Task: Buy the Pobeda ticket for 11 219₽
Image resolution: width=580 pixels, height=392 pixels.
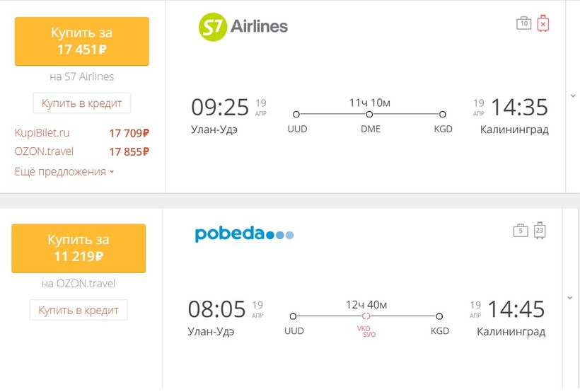Action: click(79, 248)
